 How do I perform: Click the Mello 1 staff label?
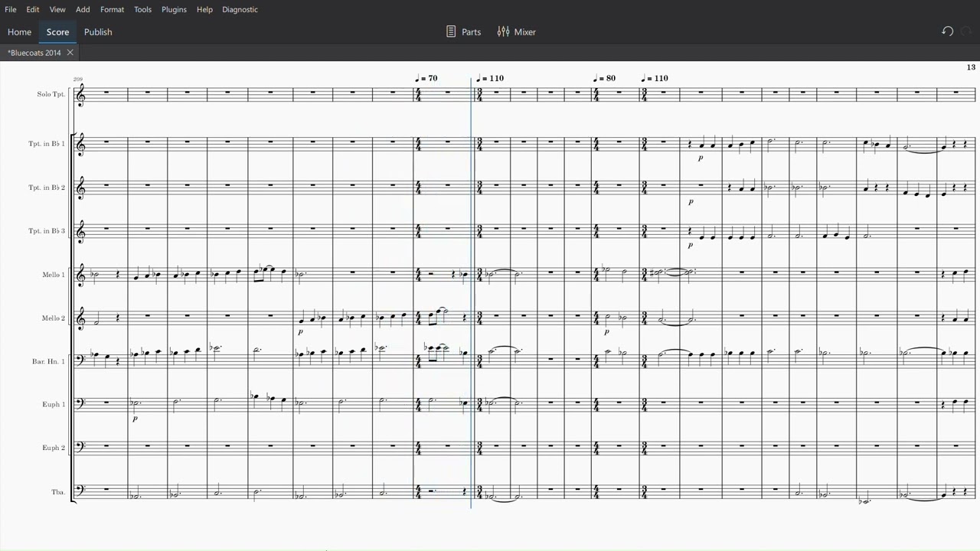(54, 275)
